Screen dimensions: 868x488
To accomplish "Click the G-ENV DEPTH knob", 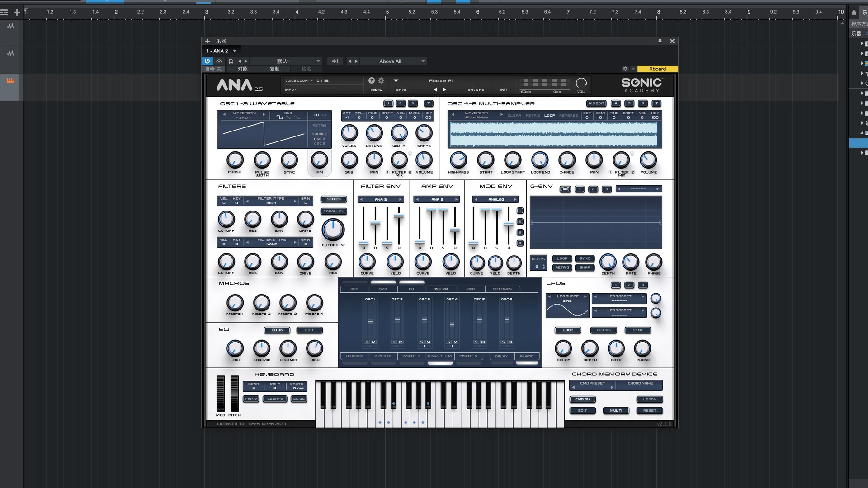I will 608,262.
